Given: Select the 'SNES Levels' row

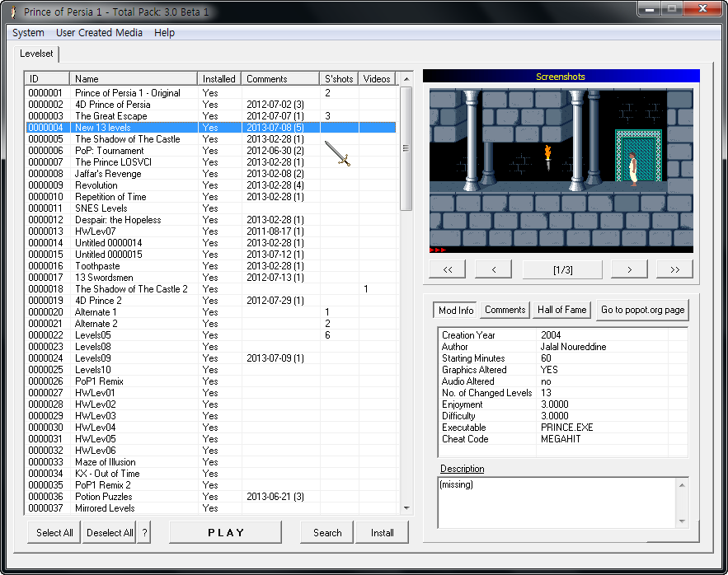Looking at the screenshot, I should coord(211,208).
